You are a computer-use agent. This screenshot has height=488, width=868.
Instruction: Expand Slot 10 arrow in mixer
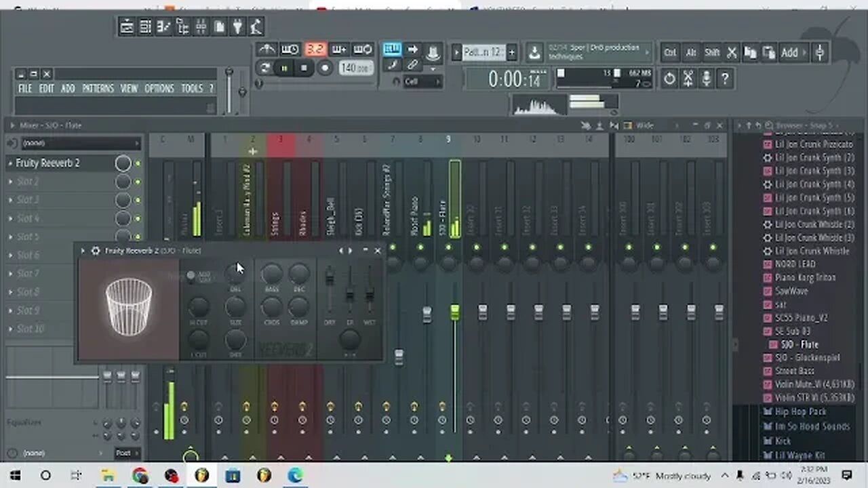click(x=10, y=329)
